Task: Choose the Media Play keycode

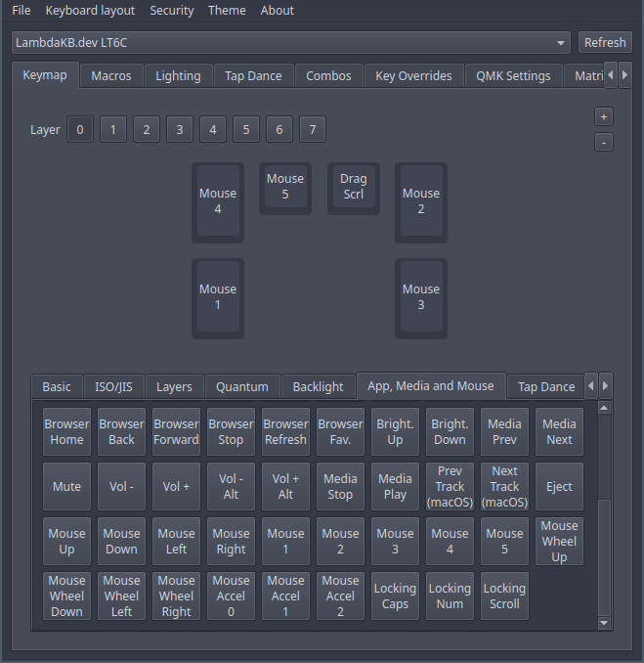Action: point(395,487)
